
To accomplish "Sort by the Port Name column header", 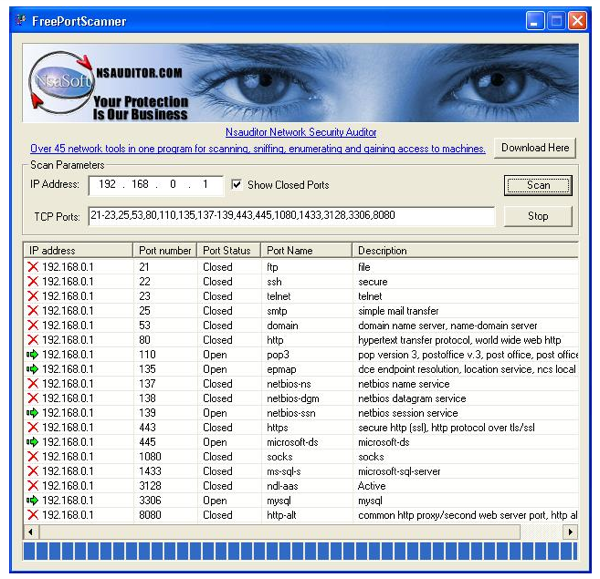I will (306, 250).
